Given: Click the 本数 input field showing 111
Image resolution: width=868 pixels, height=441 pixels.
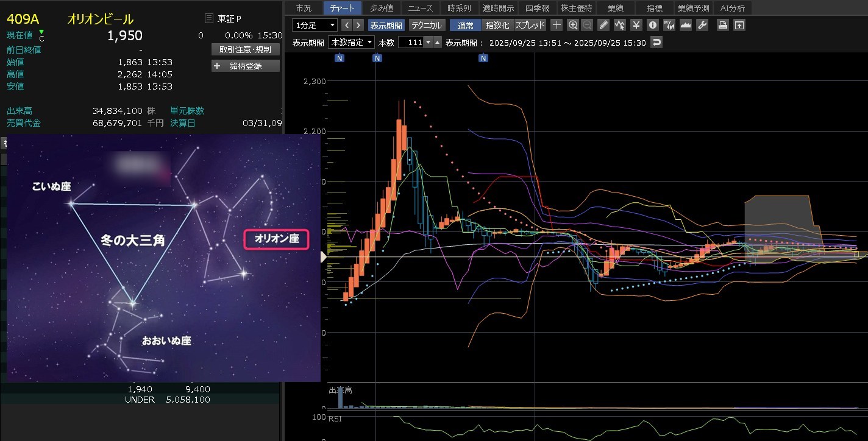Looking at the screenshot, I should click(x=410, y=43).
